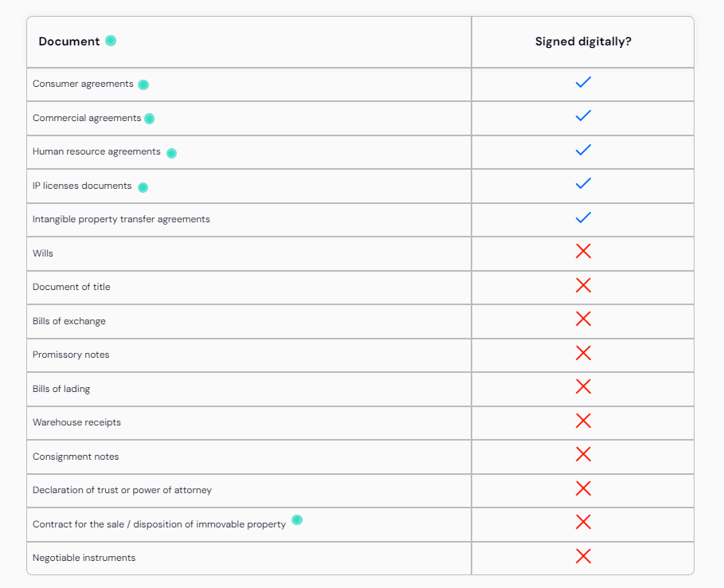Click red cross for Promissory notes
Image resolution: width=724 pixels, height=588 pixels.
583,353
